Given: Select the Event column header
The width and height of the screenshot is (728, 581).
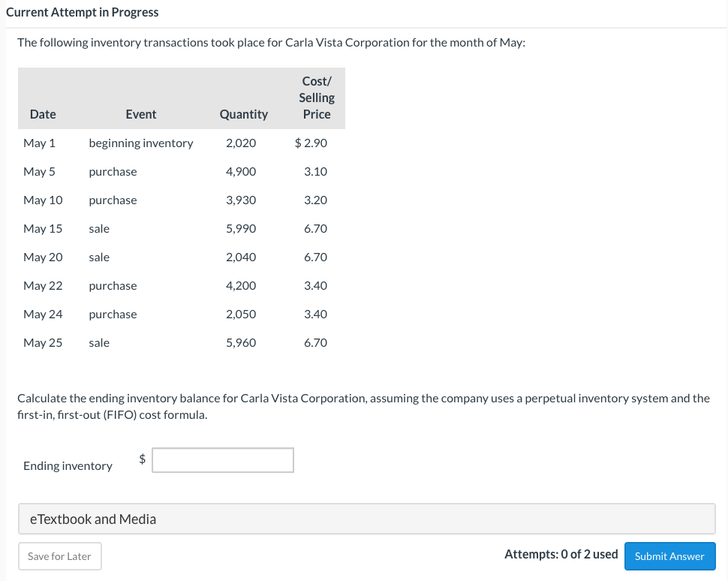Looking at the screenshot, I should pos(140,114).
